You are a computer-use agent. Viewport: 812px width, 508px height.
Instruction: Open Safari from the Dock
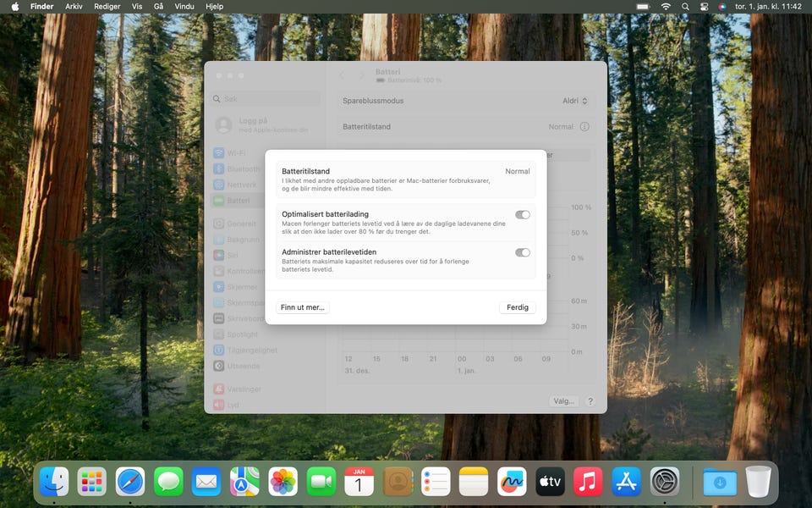tap(130, 482)
